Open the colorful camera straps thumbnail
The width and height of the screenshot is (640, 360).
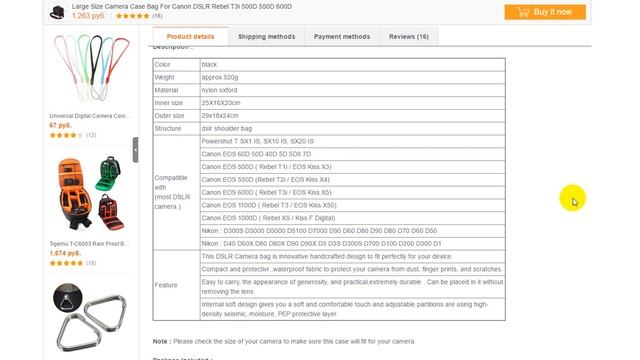coord(91,68)
